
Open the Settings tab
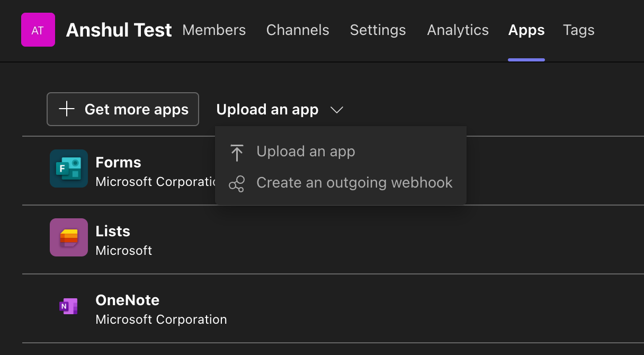tap(378, 30)
